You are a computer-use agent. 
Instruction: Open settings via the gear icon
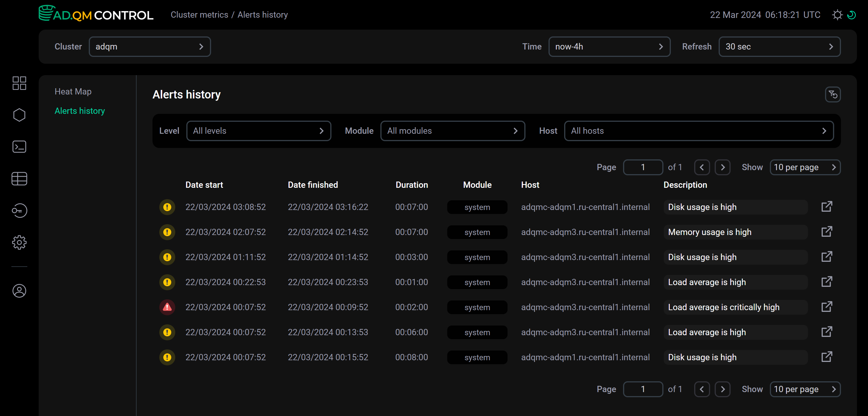click(x=19, y=242)
